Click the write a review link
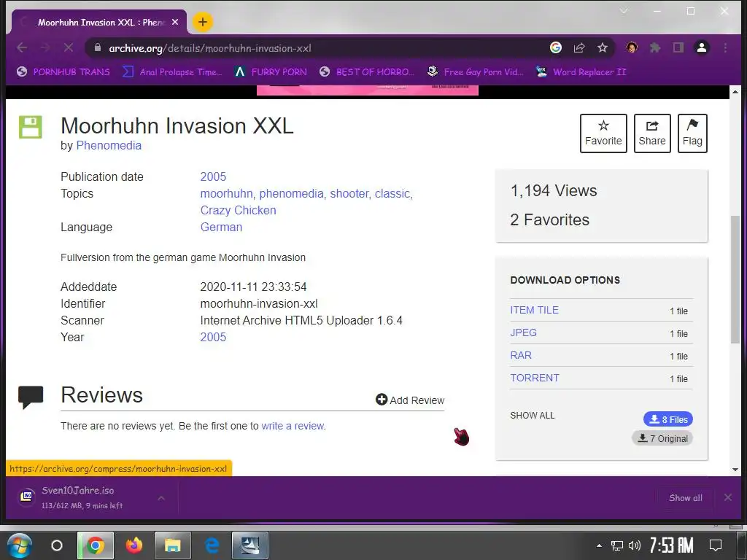Screen dimensions: 747x560 point(293,426)
